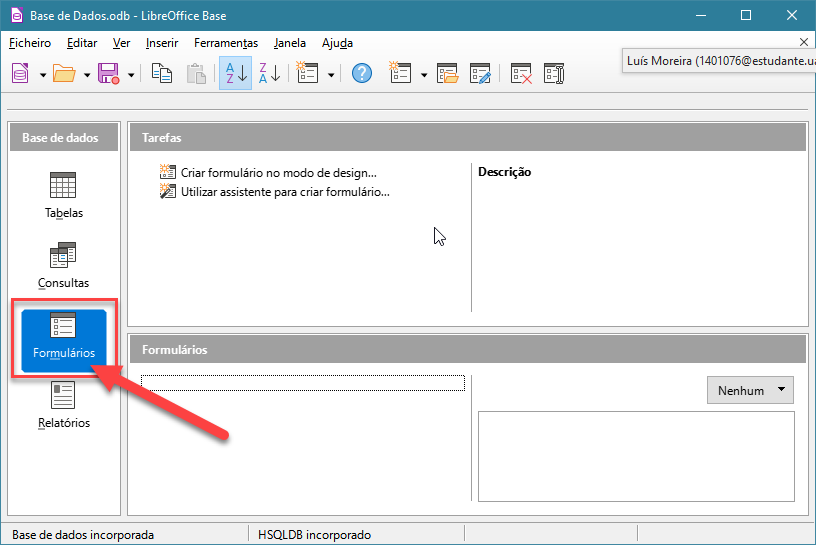
Task: Switch to Consultas in database pane
Action: click(x=63, y=265)
